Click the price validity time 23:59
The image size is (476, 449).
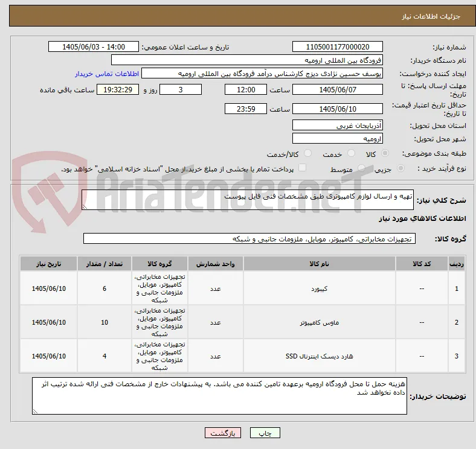click(x=246, y=109)
